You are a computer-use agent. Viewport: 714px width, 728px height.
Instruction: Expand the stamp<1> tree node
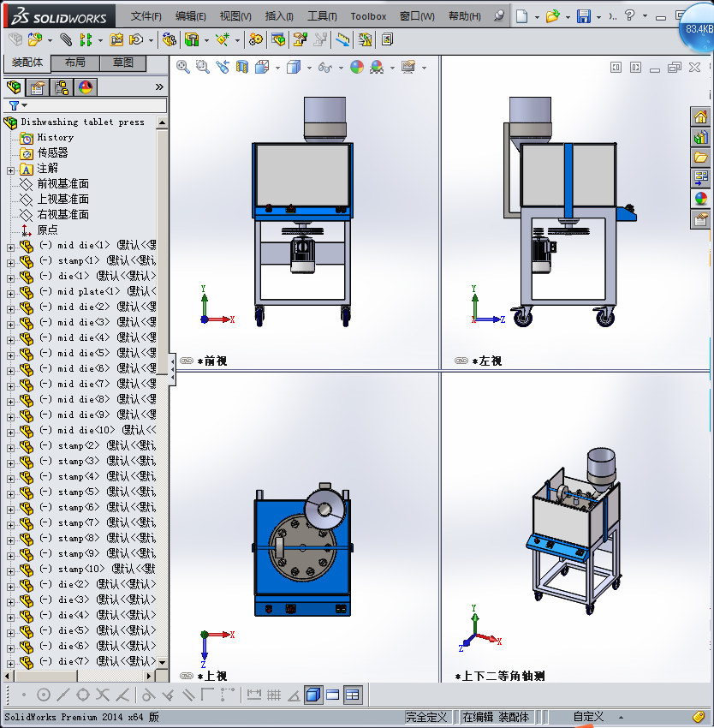[10, 263]
